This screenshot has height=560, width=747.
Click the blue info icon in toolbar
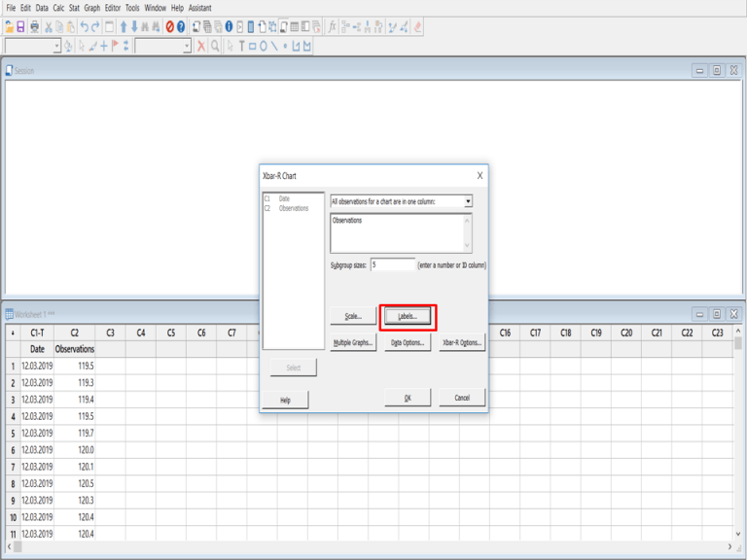click(x=229, y=26)
